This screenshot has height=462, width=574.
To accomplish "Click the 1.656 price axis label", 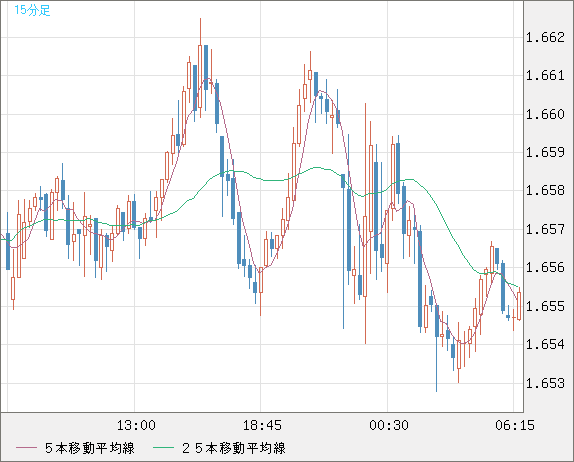I will [x=545, y=267].
